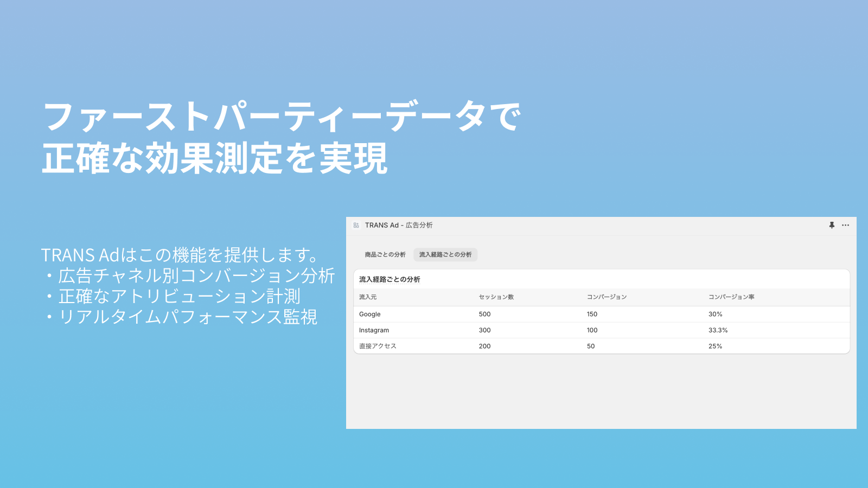Click the コンバージョン率 column header
868x488 pixels.
[x=731, y=297]
